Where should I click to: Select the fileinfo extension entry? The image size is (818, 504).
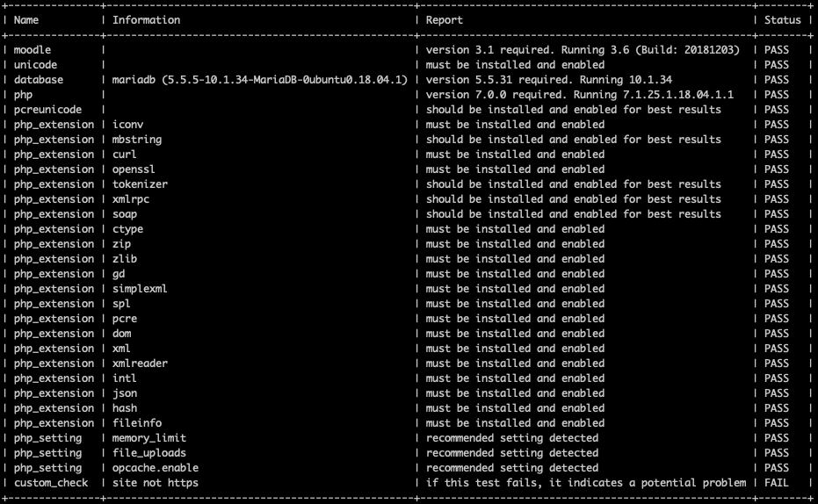click(x=137, y=422)
